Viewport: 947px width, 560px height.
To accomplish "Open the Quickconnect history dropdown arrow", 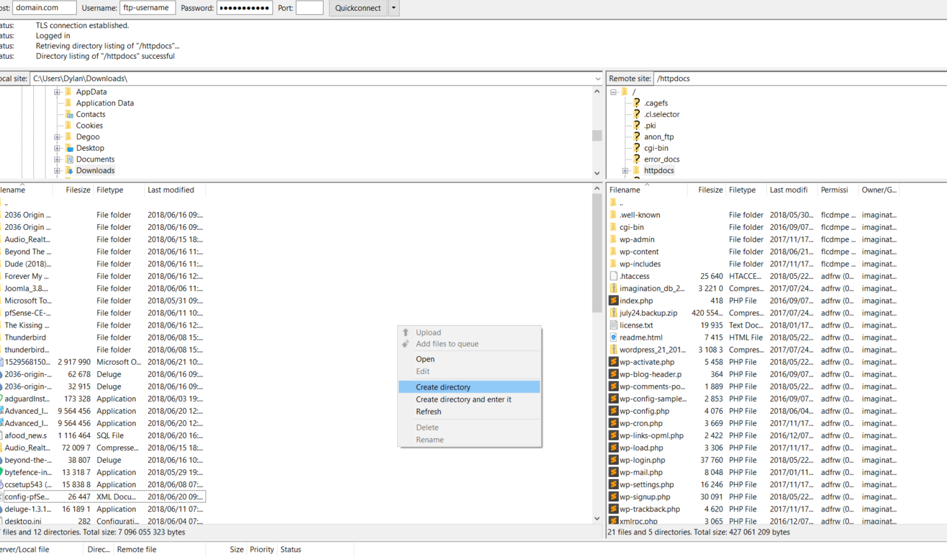I will 393,8.
